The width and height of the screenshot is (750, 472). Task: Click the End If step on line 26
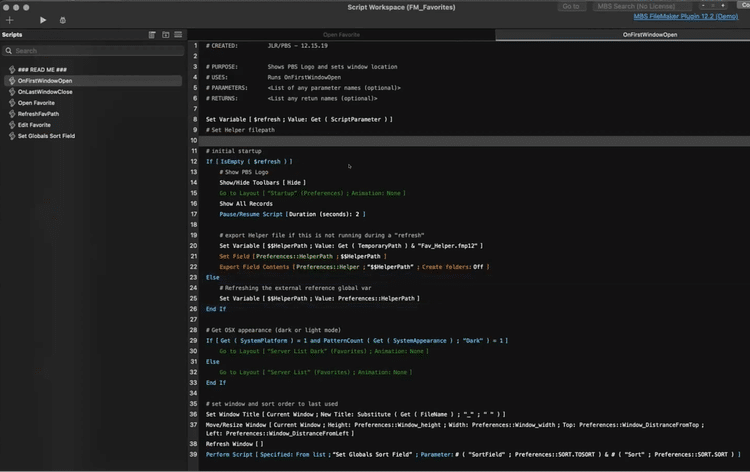216,309
